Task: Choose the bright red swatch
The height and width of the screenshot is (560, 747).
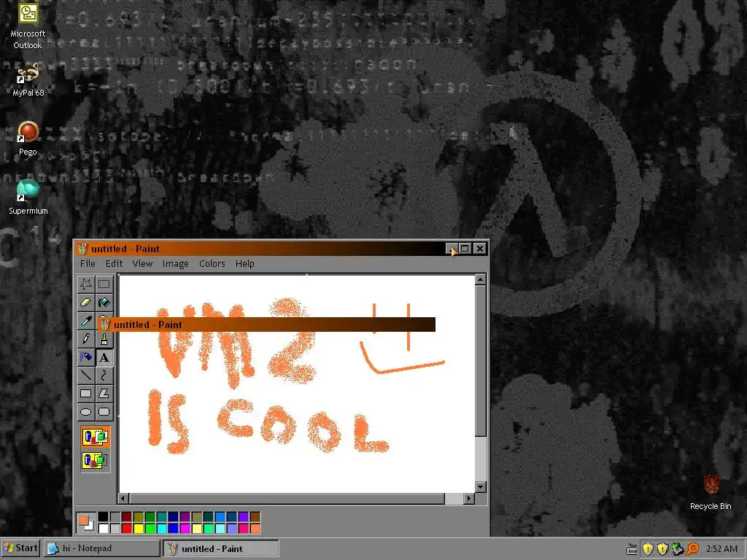Action: (x=127, y=528)
